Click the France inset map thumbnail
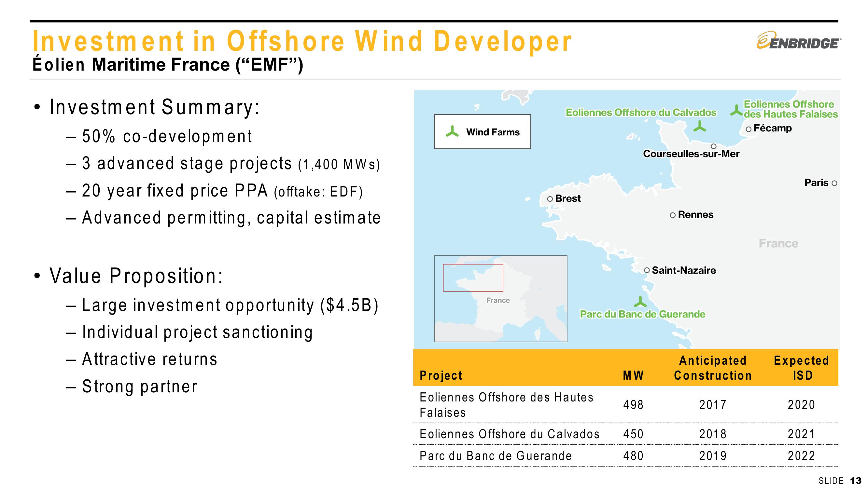 [x=500, y=299]
